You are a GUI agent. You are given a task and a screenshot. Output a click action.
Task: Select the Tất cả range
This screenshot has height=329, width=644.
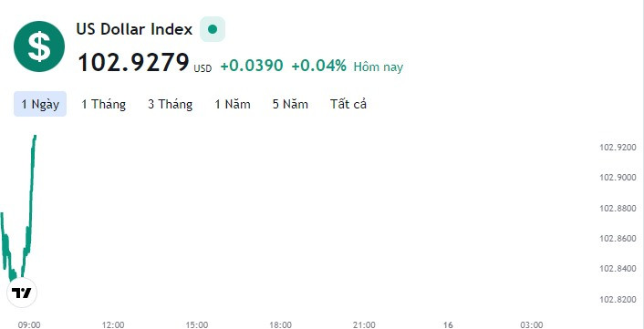[348, 104]
